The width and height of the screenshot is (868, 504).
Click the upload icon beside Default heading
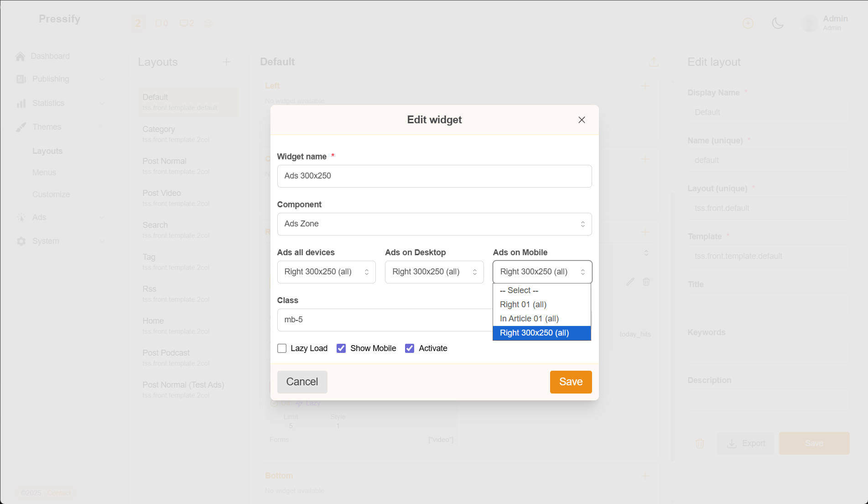coord(654,62)
